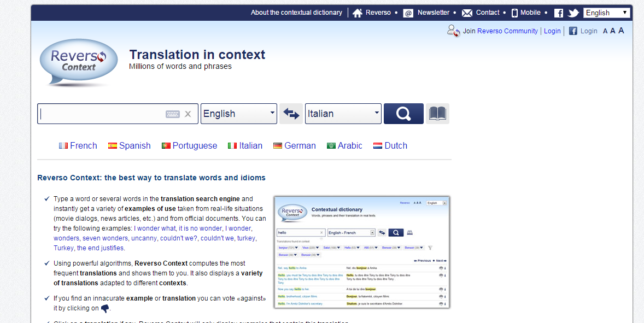The image size is (644, 323).
Task: Choose the Arabic language link
Action: pos(350,145)
